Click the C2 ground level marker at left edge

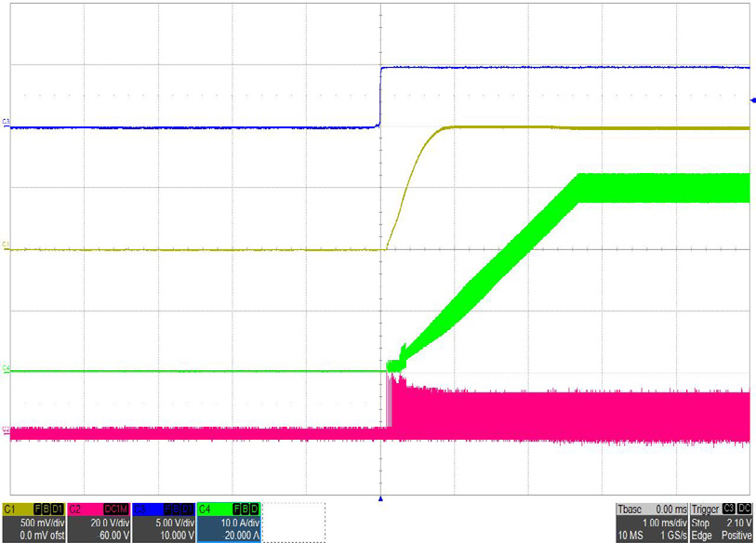[7, 430]
